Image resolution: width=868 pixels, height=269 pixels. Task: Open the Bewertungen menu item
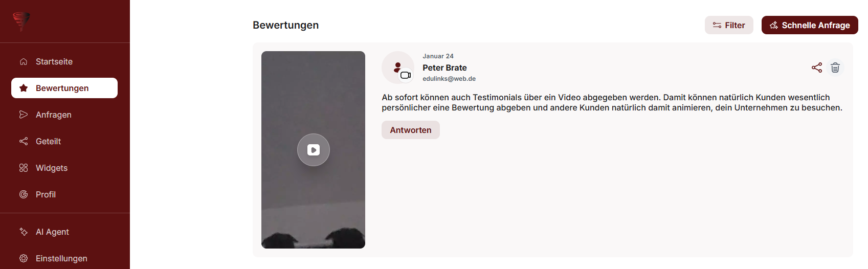coord(64,88)
